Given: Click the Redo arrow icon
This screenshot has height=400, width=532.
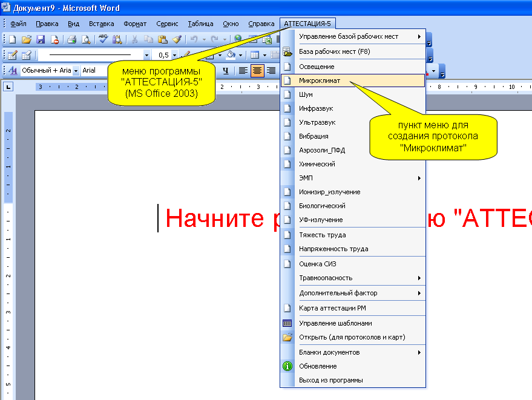Looking at the screenshot, I should pyautogui.click(x=214, y=39).
